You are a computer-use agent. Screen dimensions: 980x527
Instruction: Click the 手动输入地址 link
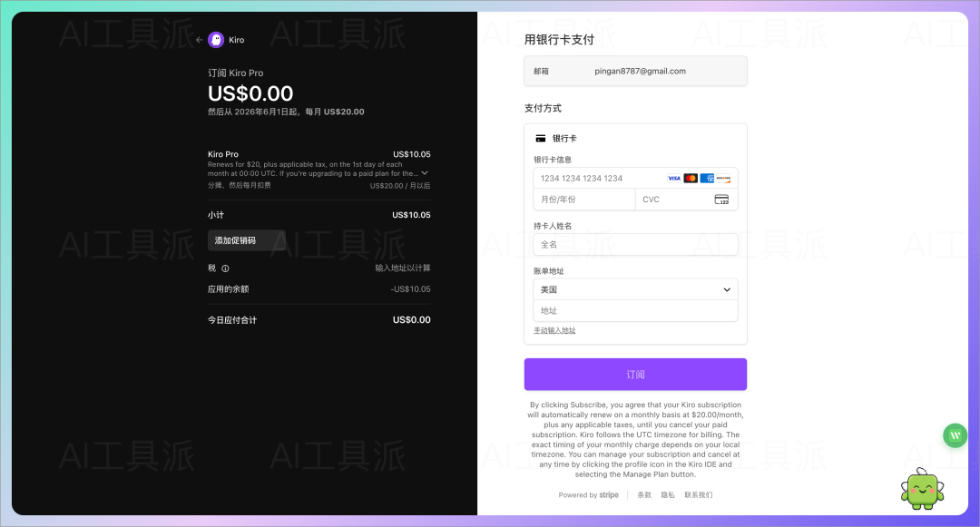pos(554,331)
